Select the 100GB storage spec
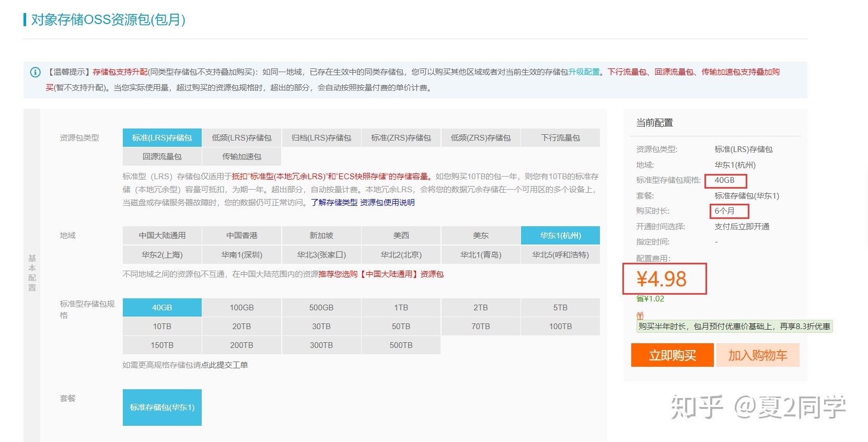 pyautogui.click(x=241, y=308)
